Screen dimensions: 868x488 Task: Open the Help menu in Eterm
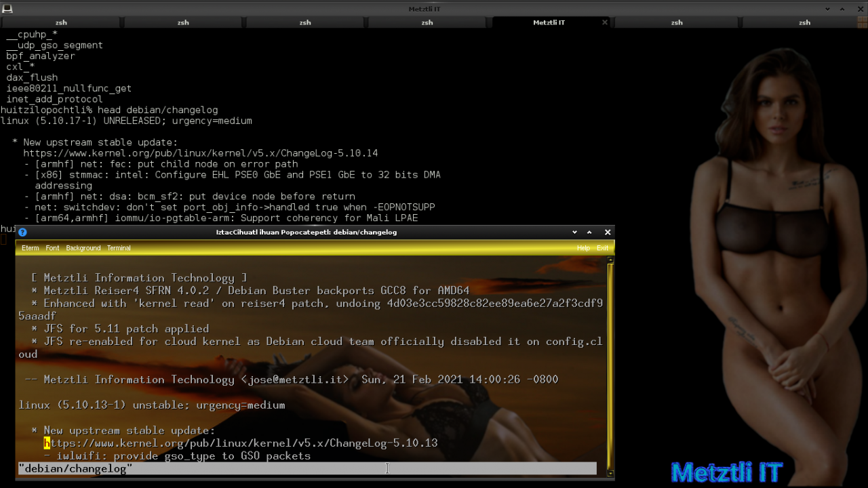click(x=583, y=248)
